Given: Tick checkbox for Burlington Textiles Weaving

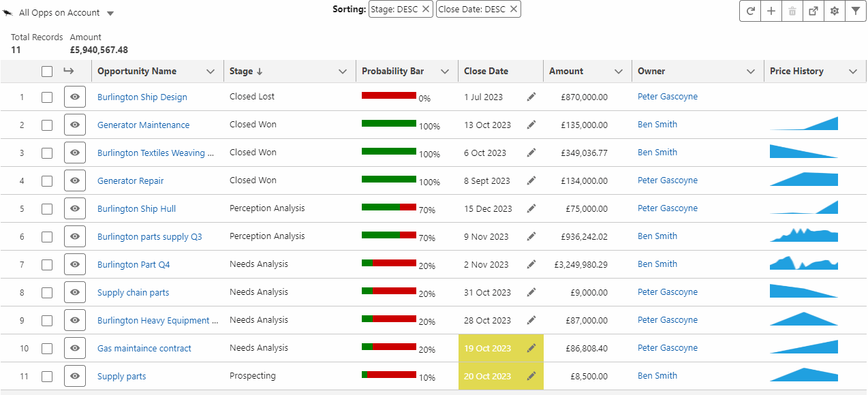Looking at the screenshot, I should click(47, 153).
